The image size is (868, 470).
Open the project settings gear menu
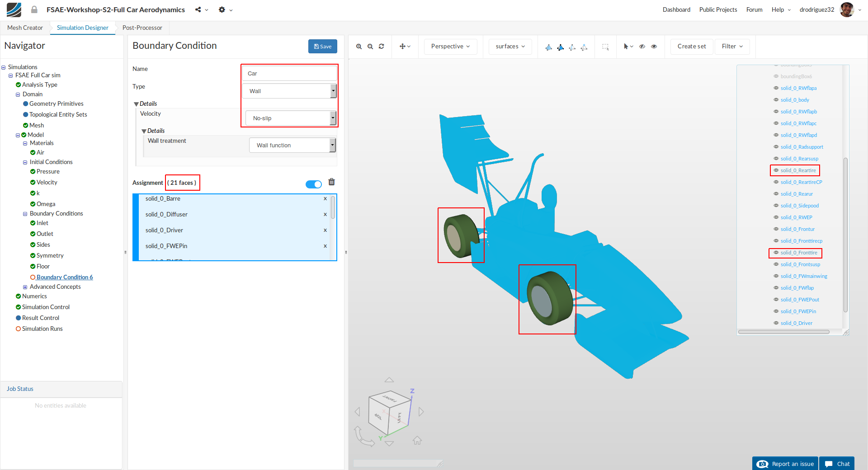(225, 9)
